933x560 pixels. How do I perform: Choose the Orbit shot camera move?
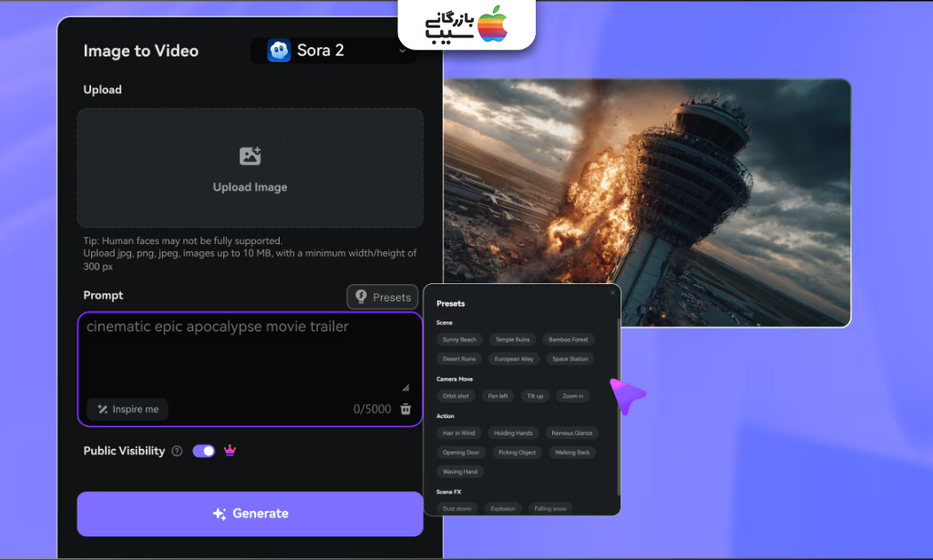(x=456, y=396)
